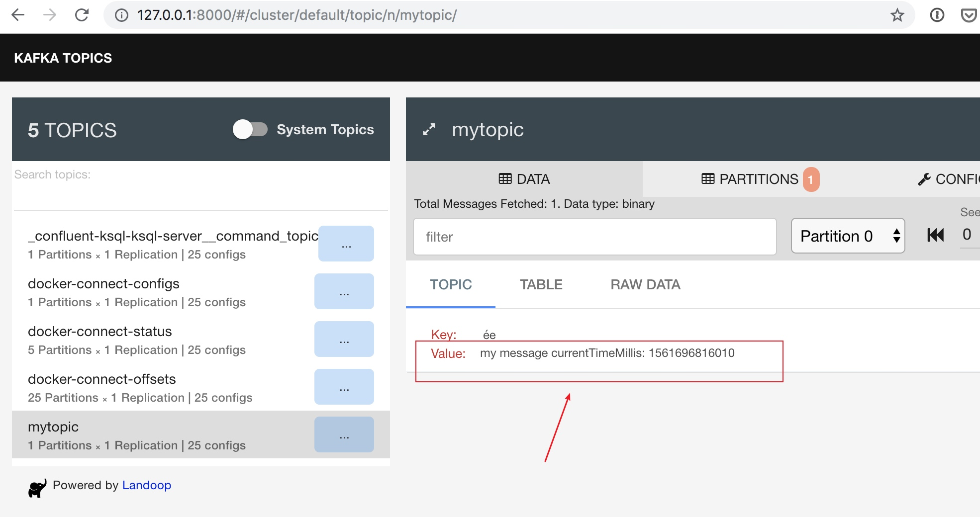Image resolution: width=980 pixels, height=517 pixels.
Task: Open the more button for _confluent-ksql command topic
Action: 346,244
